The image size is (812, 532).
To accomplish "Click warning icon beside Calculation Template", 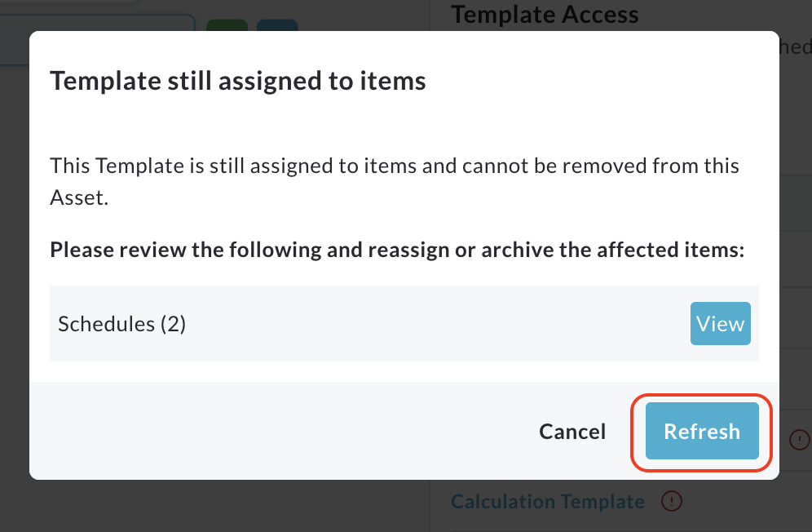I will tap(672, 501).
